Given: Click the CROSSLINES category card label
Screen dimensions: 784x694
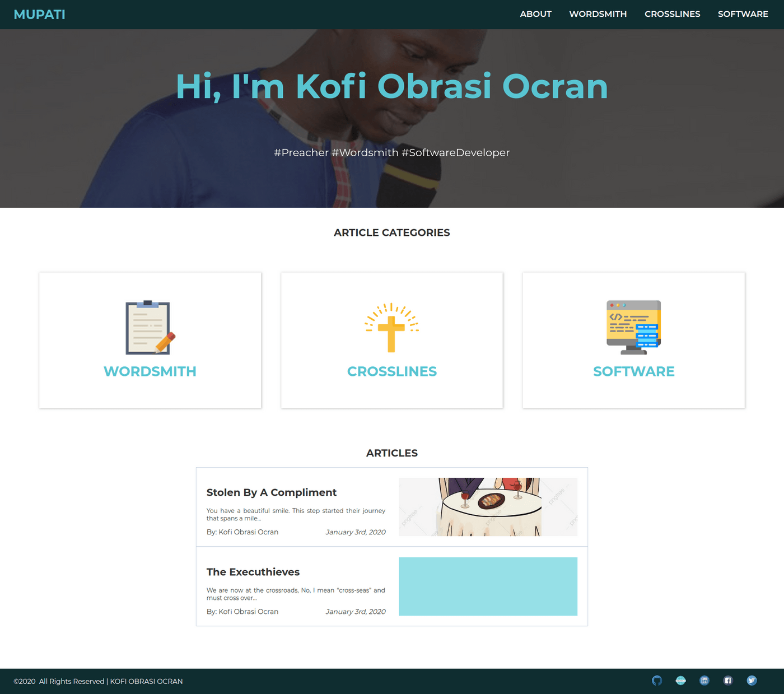Looking at the screenshot, I should coord(391,371).
